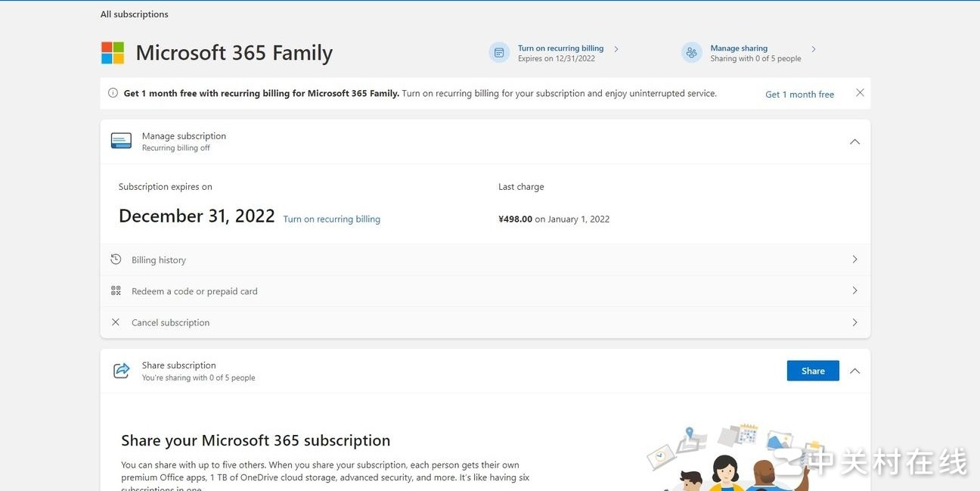Dismiss the free month promotion banner

click(x=860, y=92)
